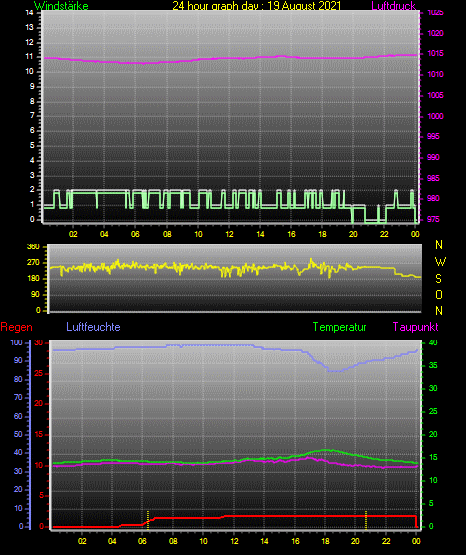Click the 40 value on temperature axis
Viewport: 466px width, 555px height.
point(433,343)
